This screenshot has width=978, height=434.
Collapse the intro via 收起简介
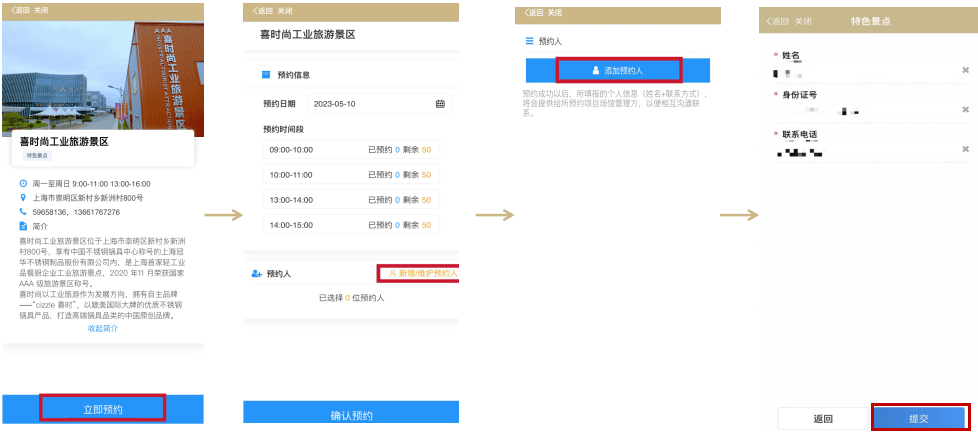coord(102,328)
